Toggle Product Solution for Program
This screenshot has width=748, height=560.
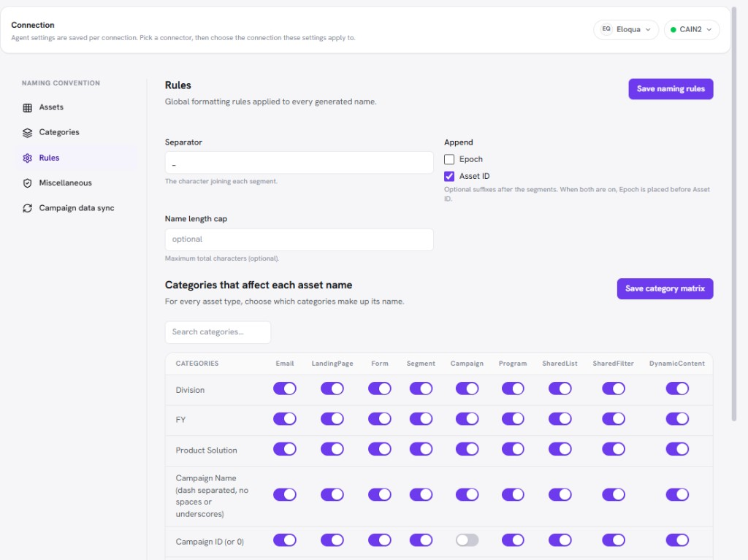[513, 449]
